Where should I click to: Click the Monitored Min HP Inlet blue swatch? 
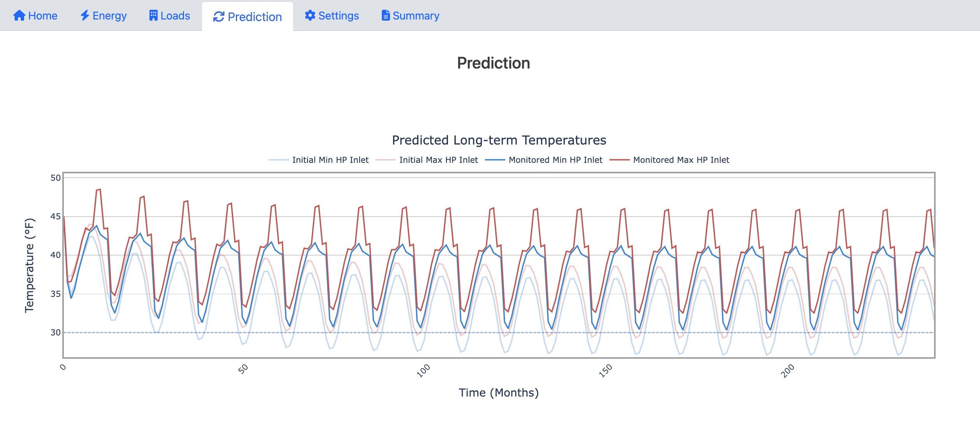[x=495, y=160]
